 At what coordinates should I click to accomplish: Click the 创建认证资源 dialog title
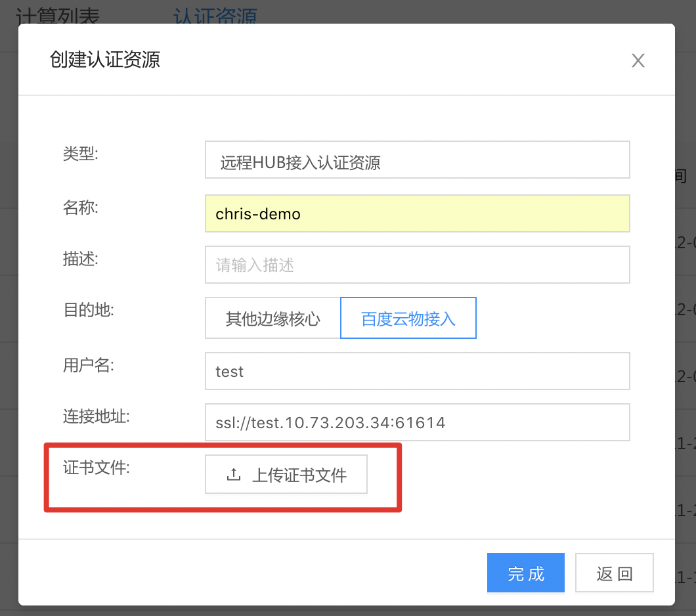click(105, 60)
